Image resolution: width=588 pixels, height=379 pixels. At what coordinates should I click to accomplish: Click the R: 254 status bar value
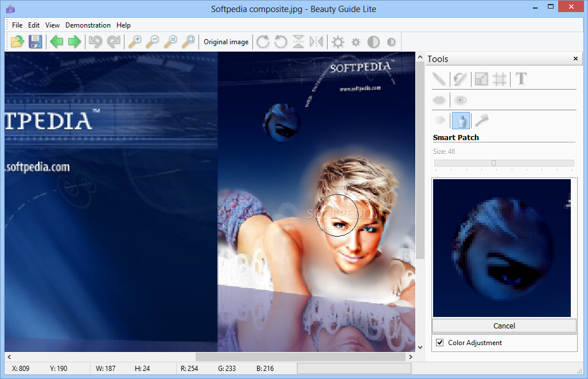tap(189, 369)
